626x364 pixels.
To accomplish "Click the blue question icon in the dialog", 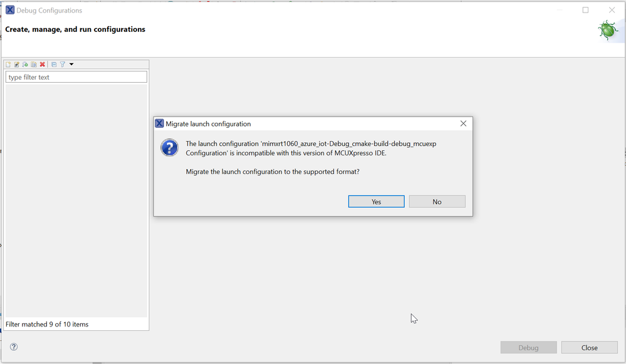I will click(169, 148).
